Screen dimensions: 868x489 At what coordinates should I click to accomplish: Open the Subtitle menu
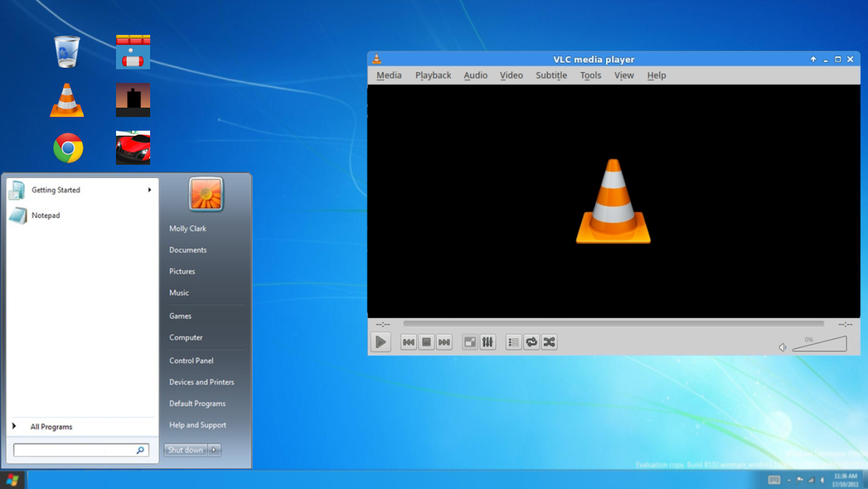(x=551, y=75)
